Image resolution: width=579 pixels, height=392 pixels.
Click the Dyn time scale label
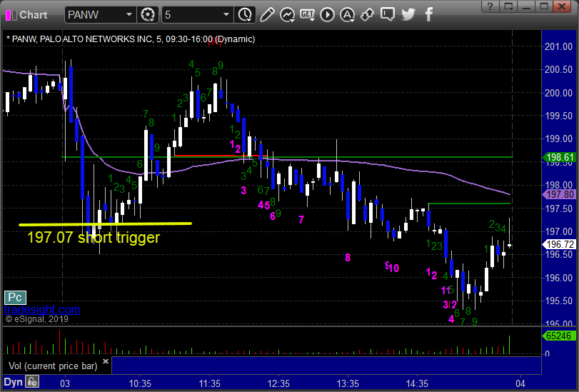[14, 382]
